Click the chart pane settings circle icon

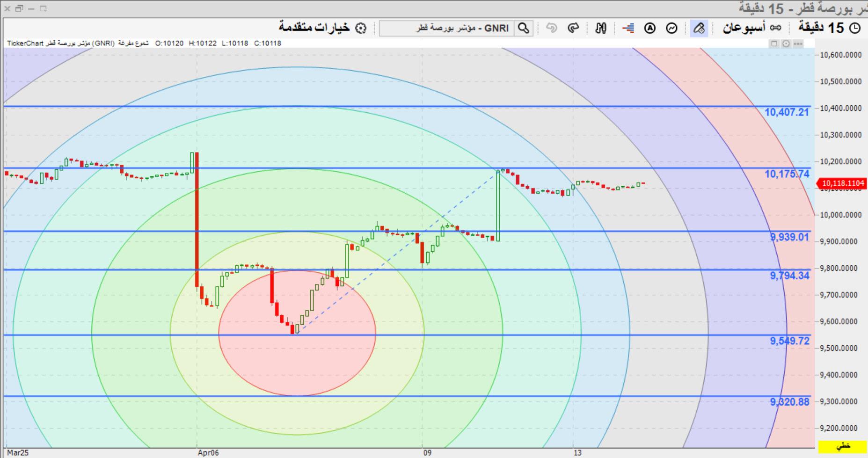point(786,44)
